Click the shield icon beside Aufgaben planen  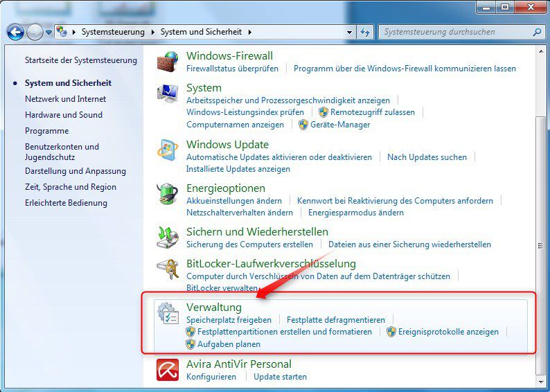coord(190,344)
